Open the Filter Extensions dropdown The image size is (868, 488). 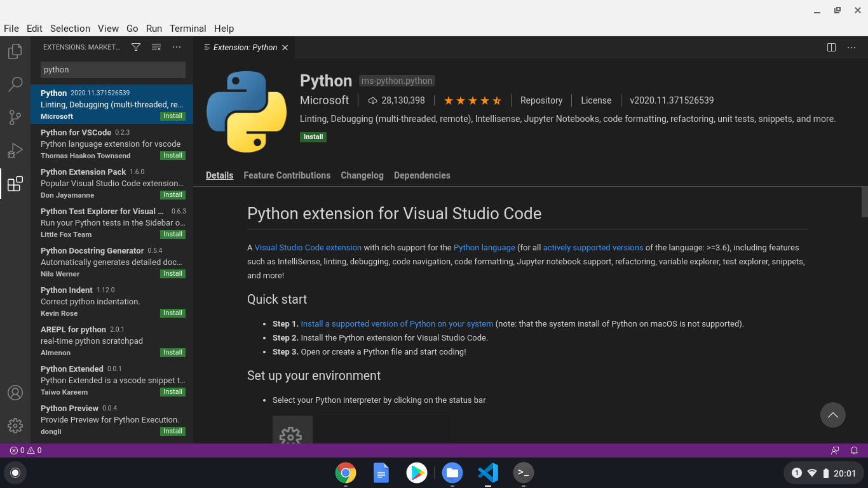point(135,46)
